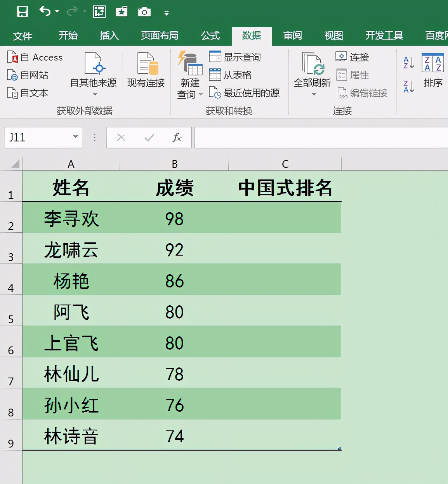448x484 pixels.
Task: Select the cell containing 龙啸云
Action: [x=71, y=249]
